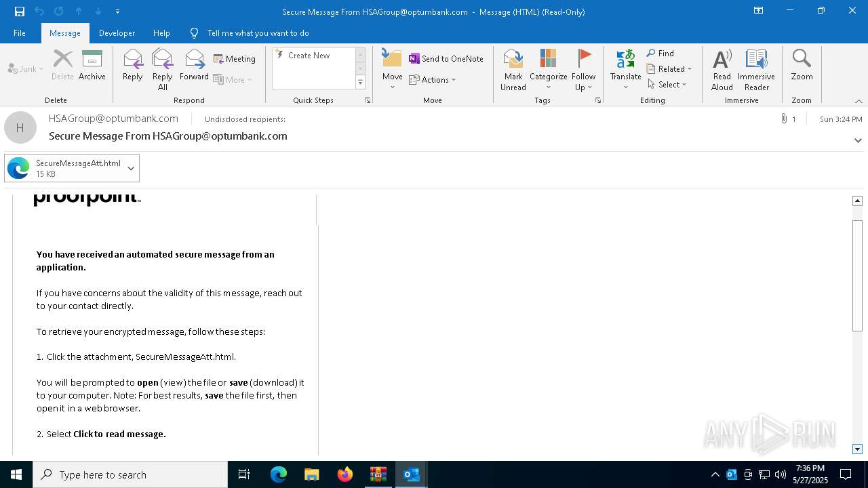Open SecureMessageAtt.html attachment
This screenshot has width=868, height=488.
[64, 168]
